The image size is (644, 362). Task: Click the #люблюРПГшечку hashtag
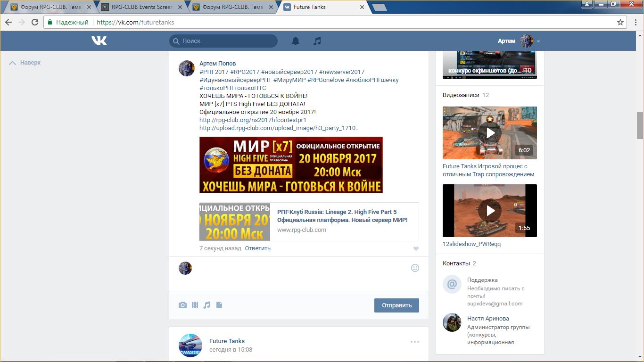[372, 80]
